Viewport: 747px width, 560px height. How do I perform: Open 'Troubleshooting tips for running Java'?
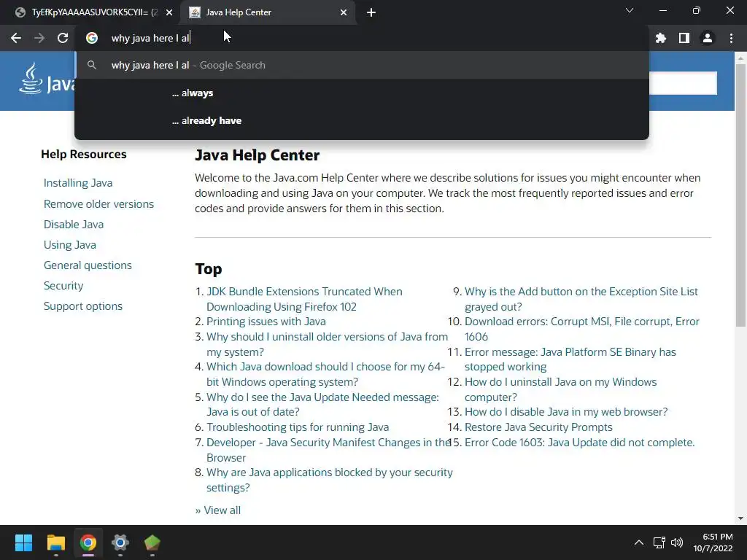point(298,427)
